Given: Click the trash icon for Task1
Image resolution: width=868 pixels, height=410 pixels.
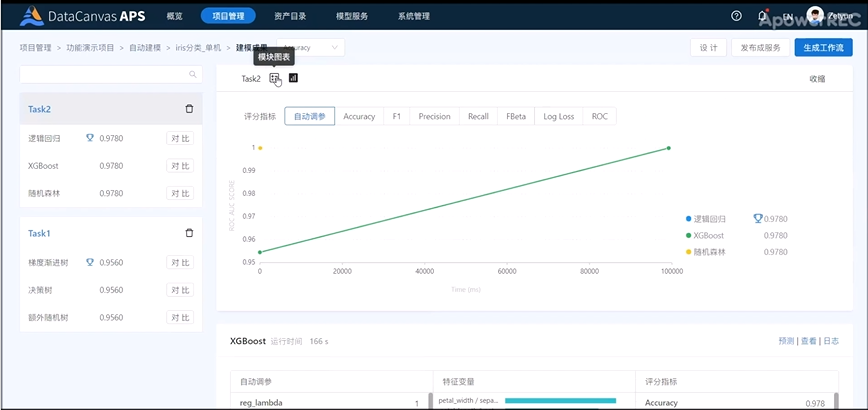Looking at the screenshot, I should pyautogui.click(x=189, y=233).
